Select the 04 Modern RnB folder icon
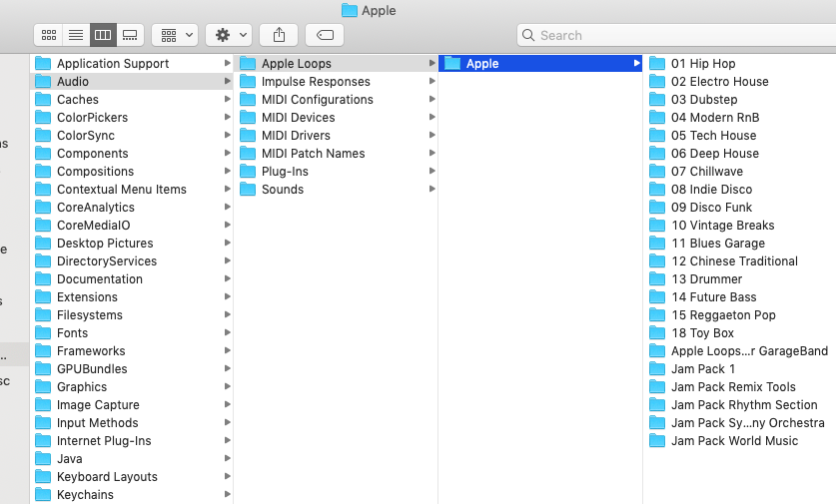The width and height of the screenshot is (836, 504). point(657,117)
